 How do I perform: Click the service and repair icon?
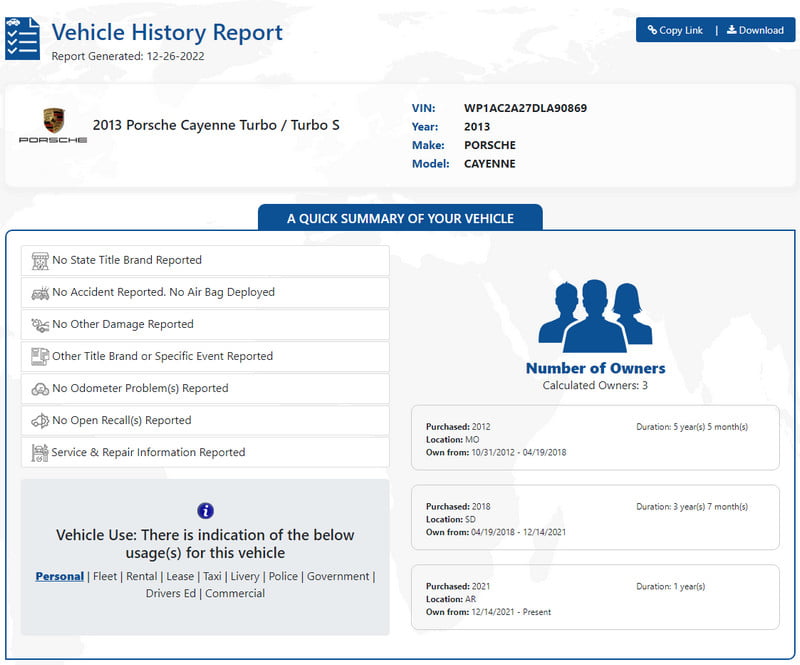click(40, 453)
